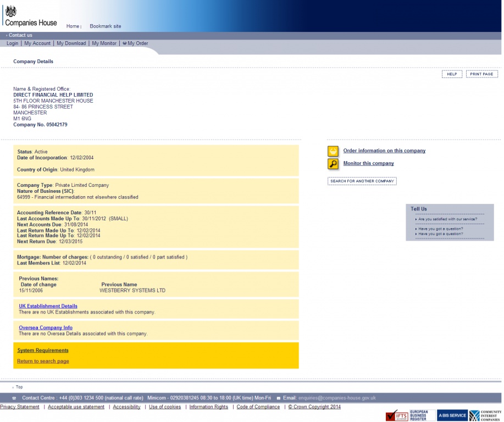Click Accounting Reference Date 30/11

coord(57,213)
